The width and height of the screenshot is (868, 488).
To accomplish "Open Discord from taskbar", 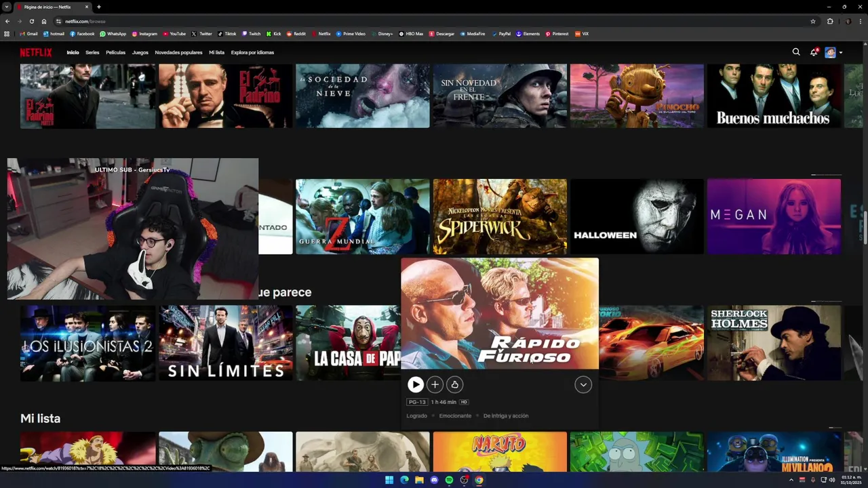I will (x=434, y=480).
